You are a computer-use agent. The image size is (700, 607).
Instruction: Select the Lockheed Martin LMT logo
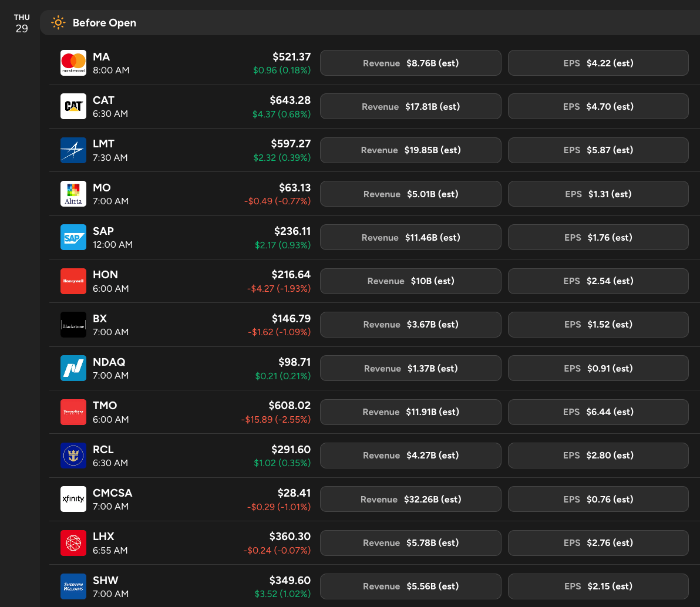pos(73,150)
